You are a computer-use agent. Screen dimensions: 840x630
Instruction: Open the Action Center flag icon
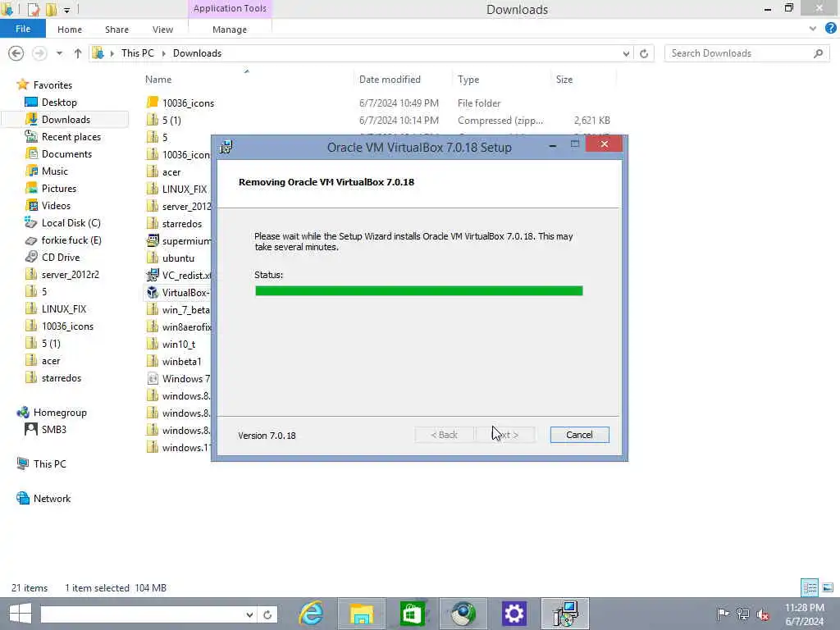[x=723, y=614]
